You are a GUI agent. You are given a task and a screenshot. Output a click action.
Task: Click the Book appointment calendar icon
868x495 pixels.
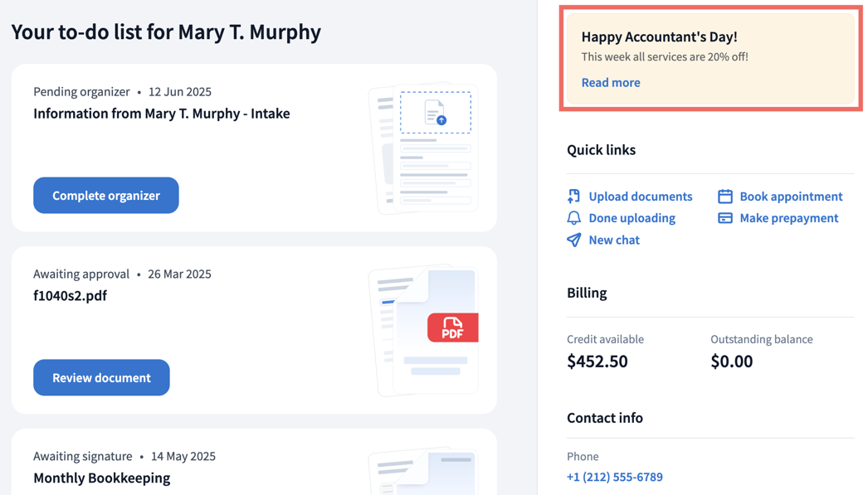point(725,197)
